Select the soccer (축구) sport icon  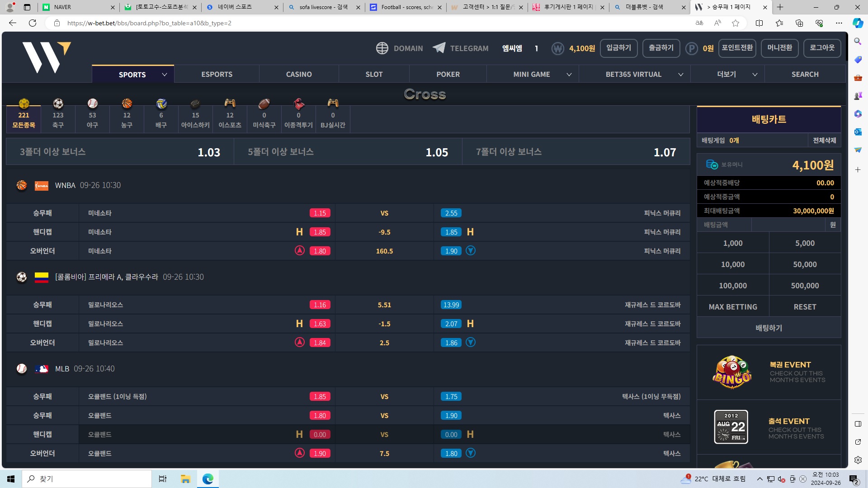point(58,104)
